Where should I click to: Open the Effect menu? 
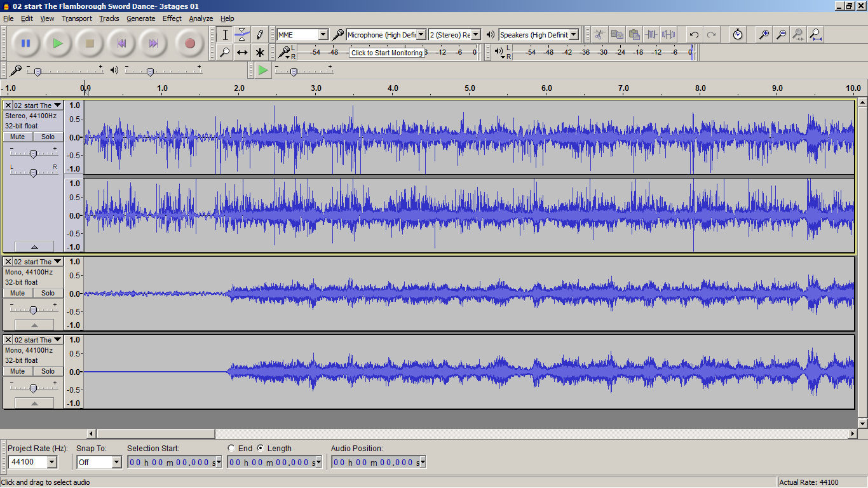click(x=172, y=18)
